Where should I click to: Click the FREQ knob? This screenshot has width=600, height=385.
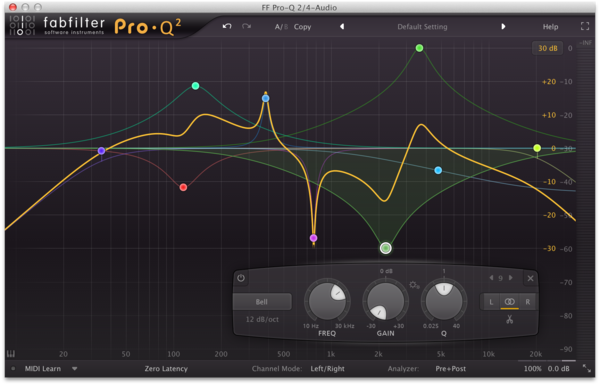(x=327, y=301)
